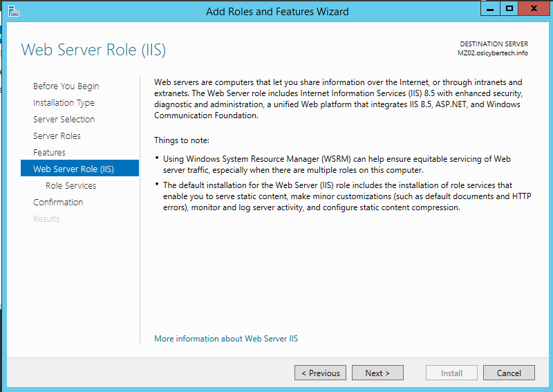Select the Web Server Role (IIS) step
The image size is (553, 392).
tap(79, 168)
